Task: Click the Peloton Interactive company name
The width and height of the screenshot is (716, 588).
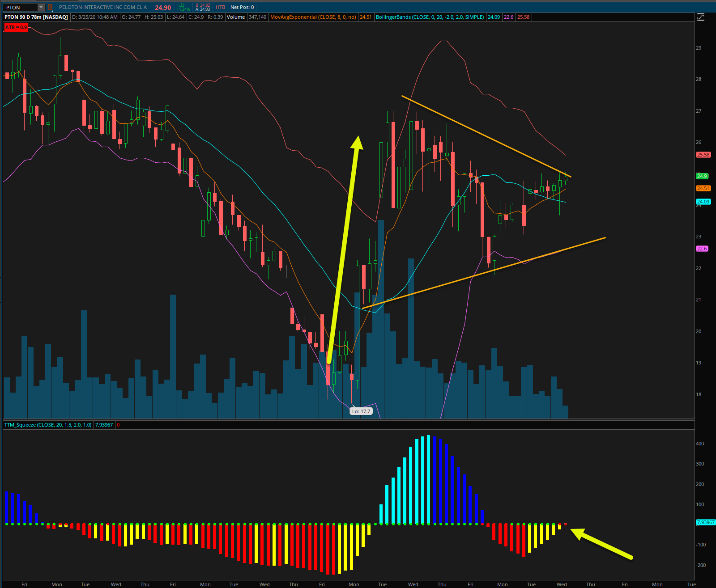Action: pos(103,7)
